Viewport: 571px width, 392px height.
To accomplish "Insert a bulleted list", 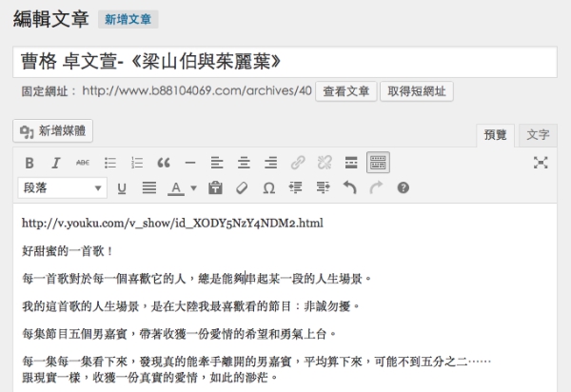I will [x=110, y=163].
